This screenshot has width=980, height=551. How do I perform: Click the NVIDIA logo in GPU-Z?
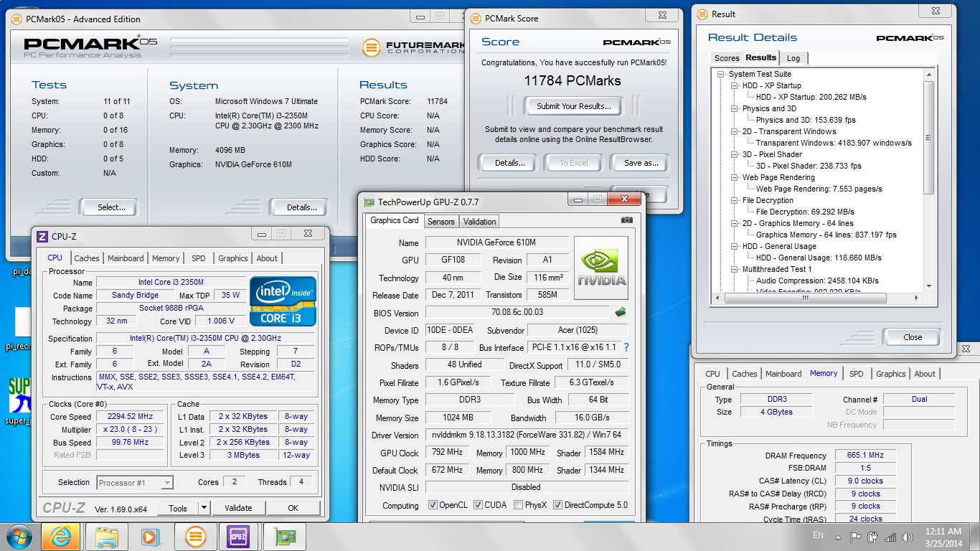click(600, 267)
